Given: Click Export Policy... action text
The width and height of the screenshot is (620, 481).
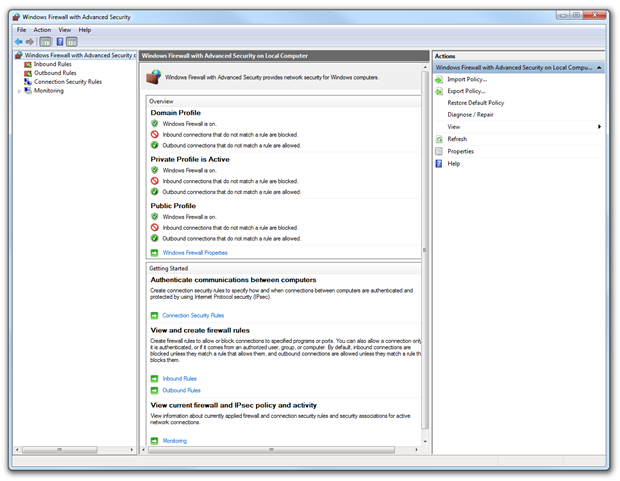Looking at the screenshot, I should coord(466,91).
